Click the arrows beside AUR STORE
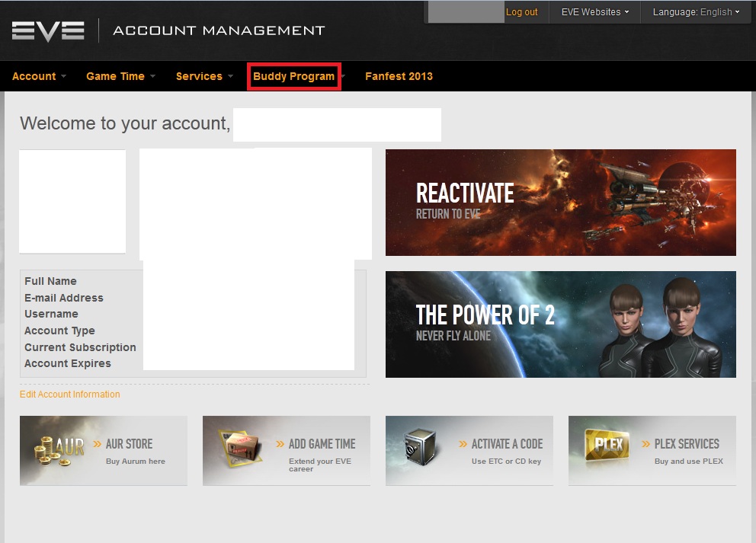 point(98,444)
